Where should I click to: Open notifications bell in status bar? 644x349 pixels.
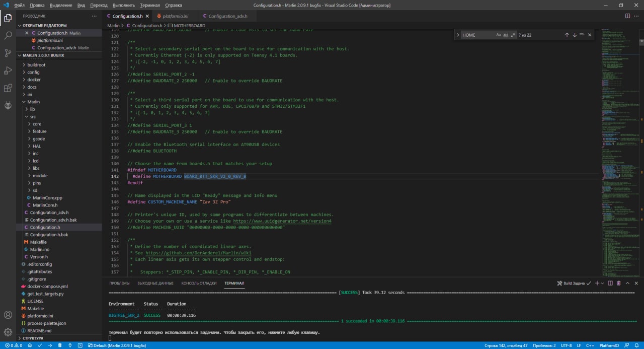637,345
